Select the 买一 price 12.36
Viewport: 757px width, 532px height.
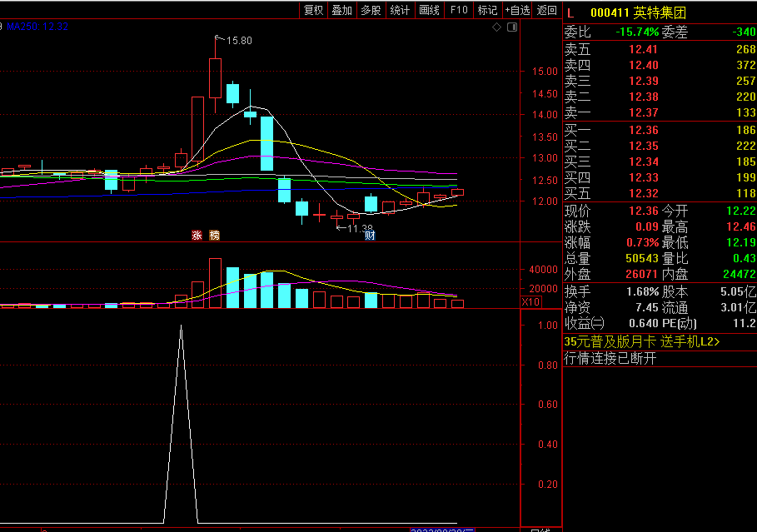(643, 131)
